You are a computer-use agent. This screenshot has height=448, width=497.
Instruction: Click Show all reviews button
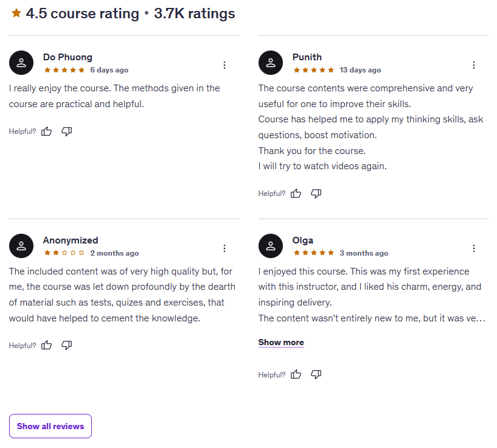tap(50, 426)
